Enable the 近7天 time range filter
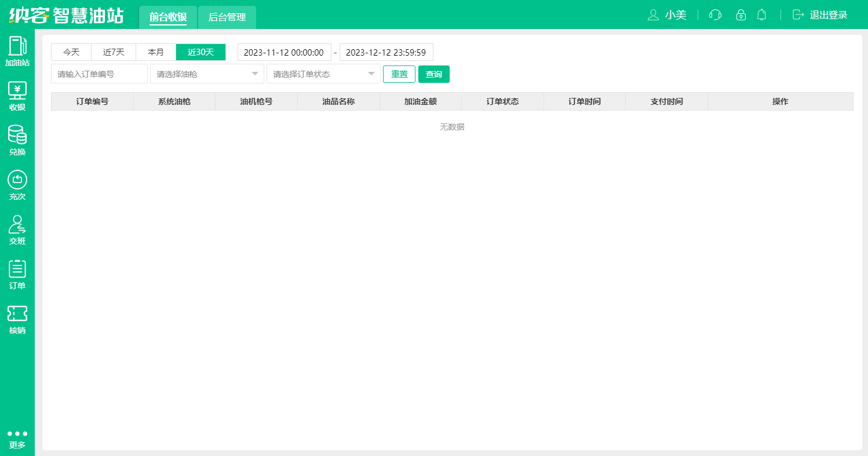This screenshot has height=456, width=868. [113, 52]
